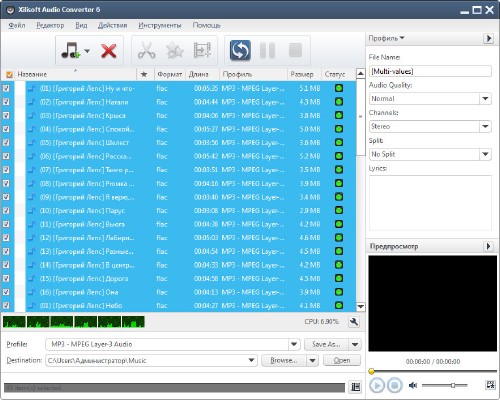Click the star Effects toolbar icon

(x=175, y=51)
